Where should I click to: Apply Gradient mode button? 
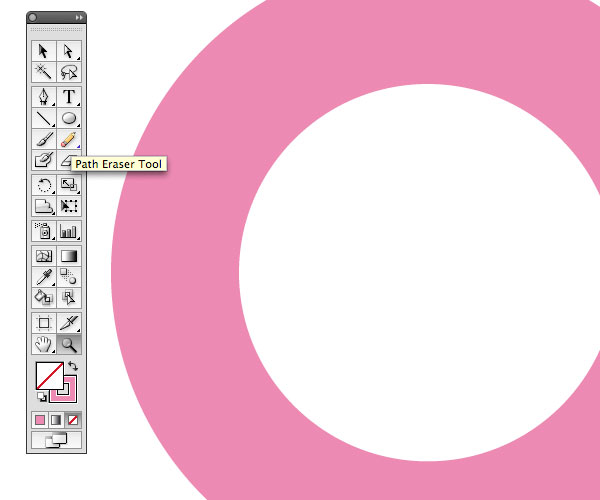[56, 420]
